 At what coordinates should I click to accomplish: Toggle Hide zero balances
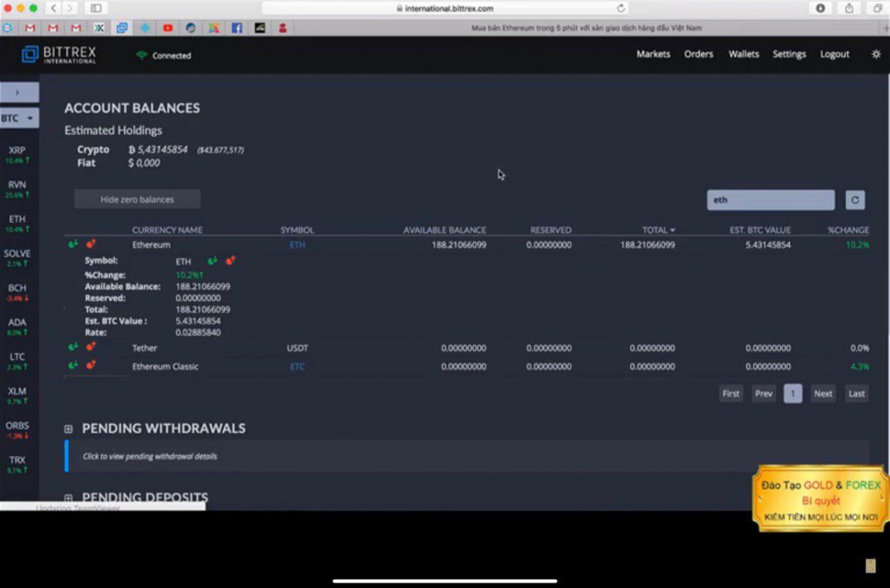137,199
